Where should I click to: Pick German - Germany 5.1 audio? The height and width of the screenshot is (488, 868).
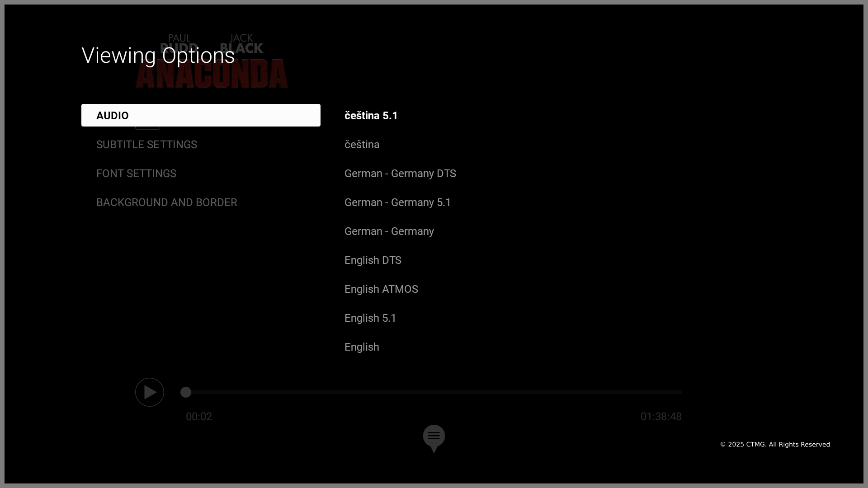tap(397, 202)
